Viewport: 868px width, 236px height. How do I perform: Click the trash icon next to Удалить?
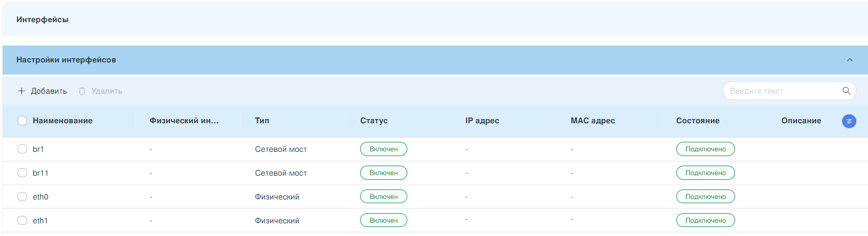82,91
